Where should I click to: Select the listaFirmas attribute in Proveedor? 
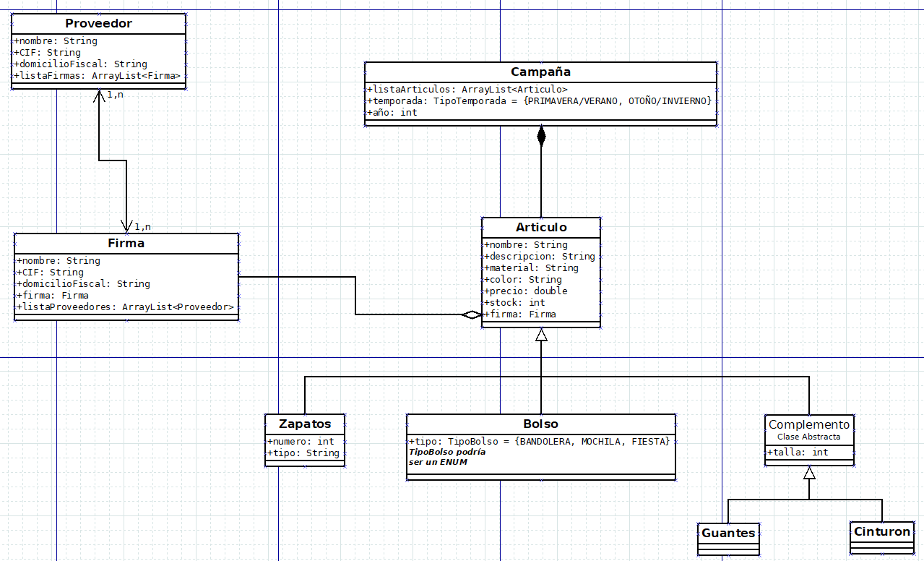coord(97,75)
